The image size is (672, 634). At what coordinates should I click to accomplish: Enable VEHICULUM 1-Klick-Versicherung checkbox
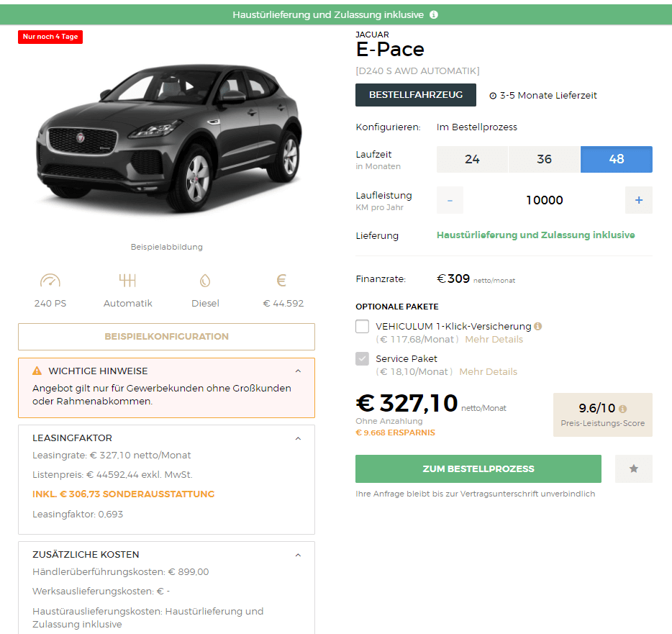click(x=362, y=326)
